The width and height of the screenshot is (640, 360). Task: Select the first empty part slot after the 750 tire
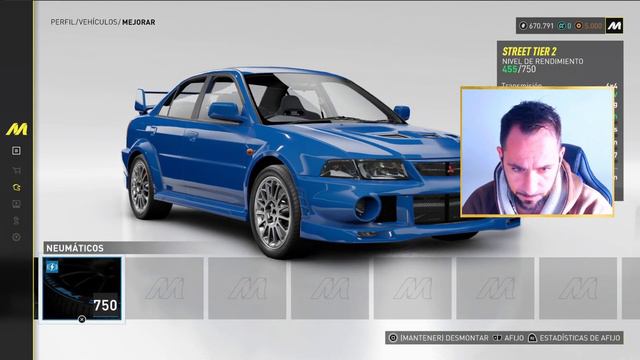[x=164, y=288]
